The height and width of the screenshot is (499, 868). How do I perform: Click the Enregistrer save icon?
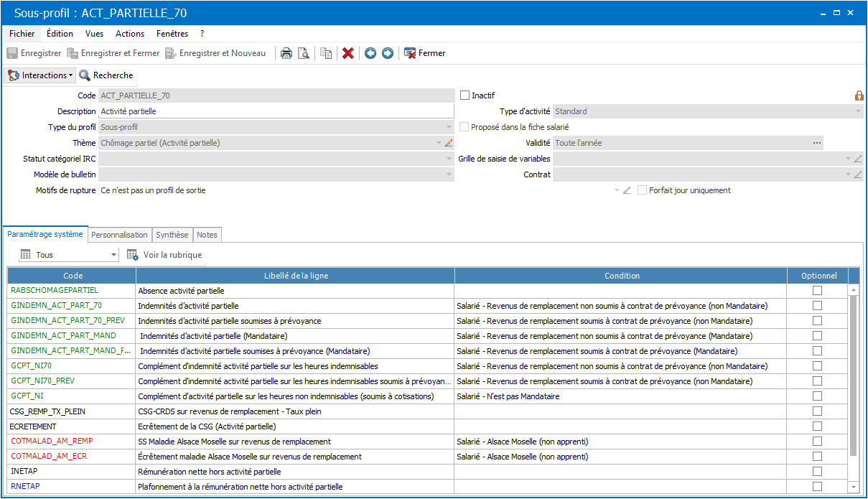click(12, 53)
